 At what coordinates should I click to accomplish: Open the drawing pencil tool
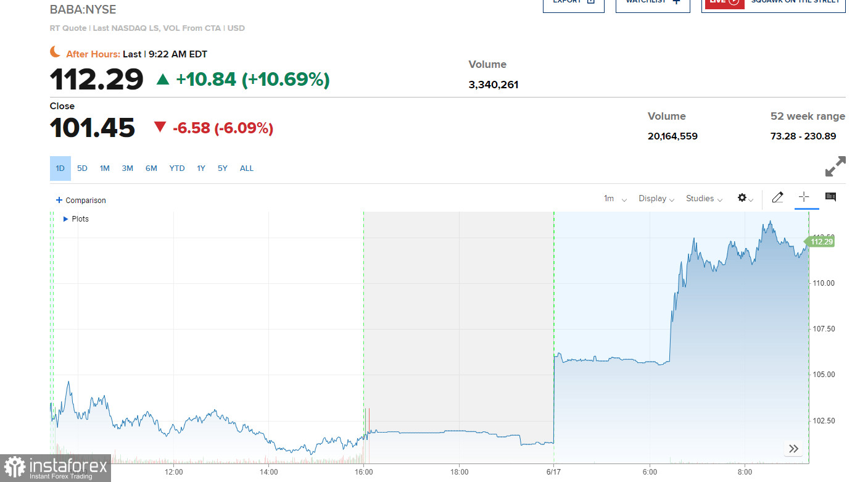point(777,197)
